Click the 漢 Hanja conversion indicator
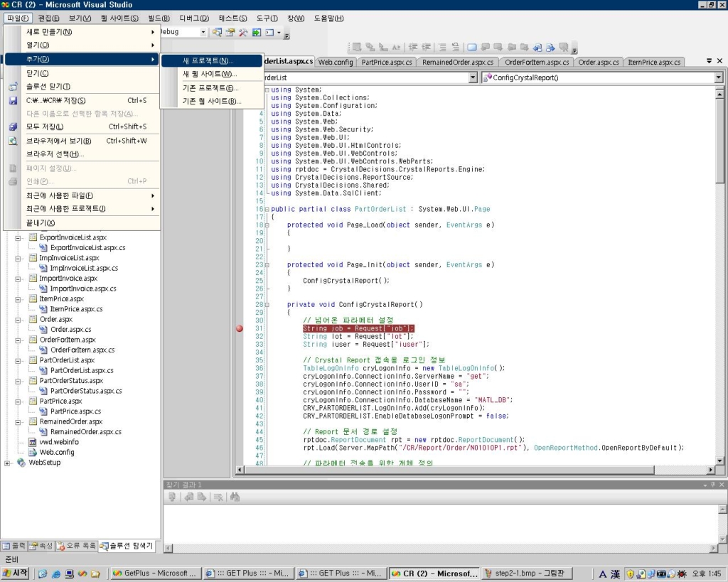Screen dimensions: 728x582 615,574
